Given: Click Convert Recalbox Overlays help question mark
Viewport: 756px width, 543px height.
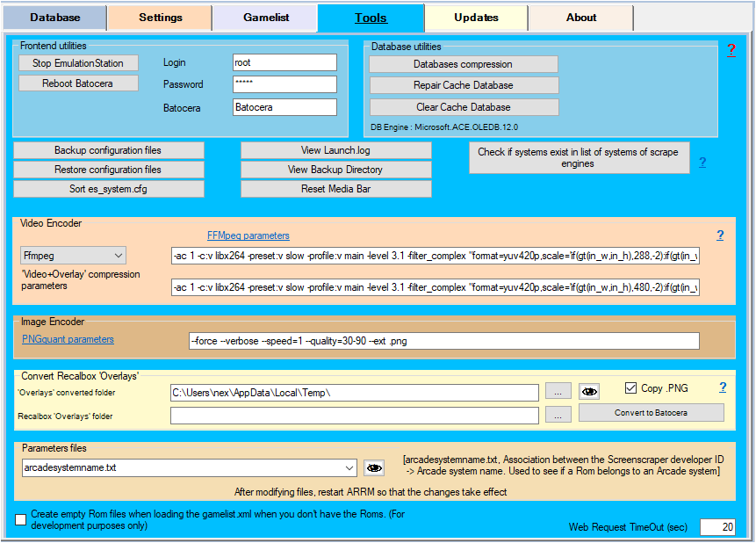Looking at the screenshot, I should pos(723,387).
